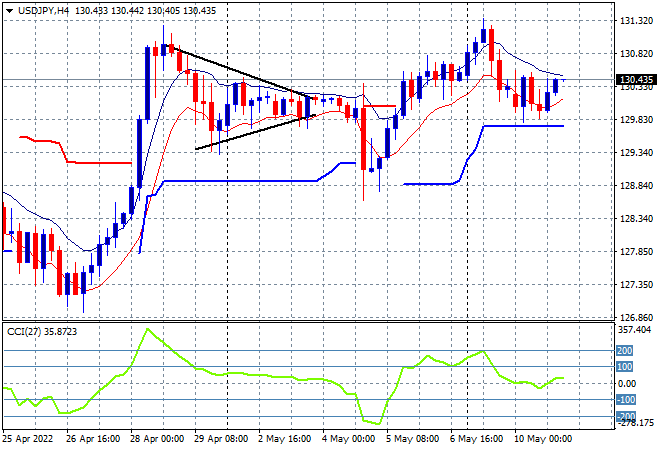Screen dimensions: 660x450
Task: Select the CCI 0.00 level label
Action: (x=627, y=383)
